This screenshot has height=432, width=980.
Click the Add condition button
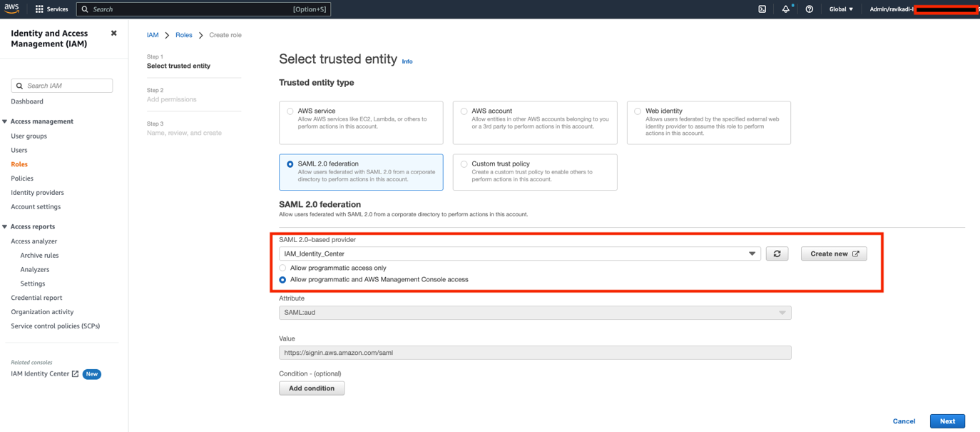coord(312,388)
